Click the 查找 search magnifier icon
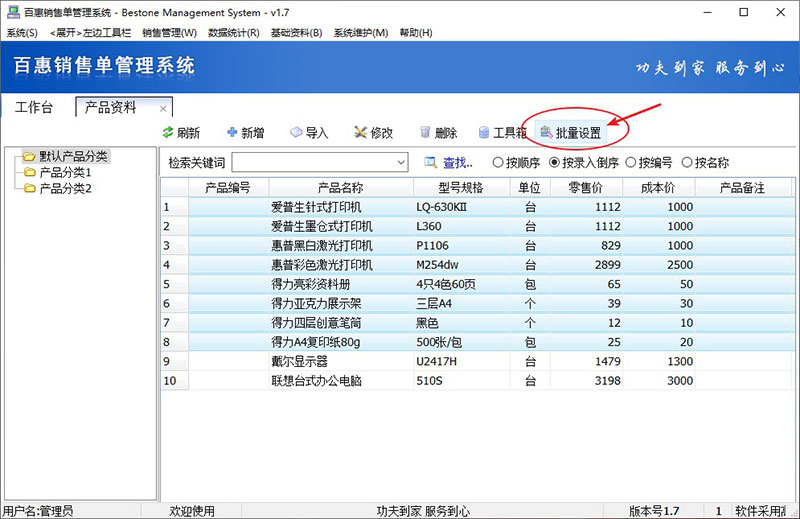The image size is (800, 519). 431,163
